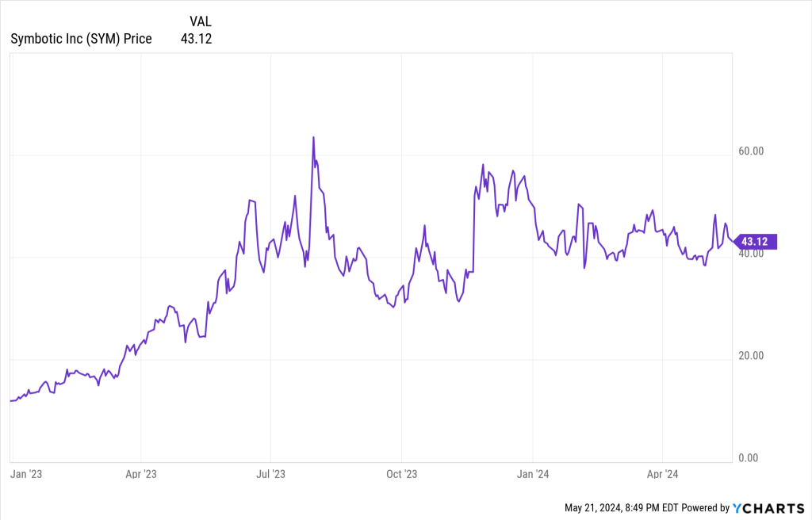Select the Oct '23 x-axis label
Screen dimensions: 812x520
click(x=401, y=474)
